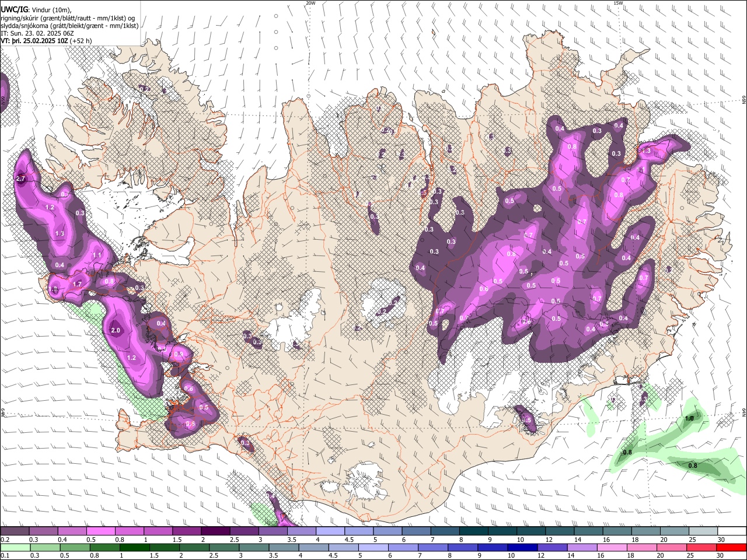Pick the 30 swatch in the upper legend row

pos(732,531)
